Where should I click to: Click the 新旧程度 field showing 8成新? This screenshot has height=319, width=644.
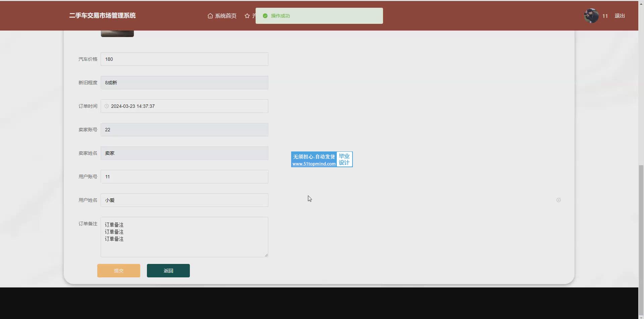pos(184,82)
